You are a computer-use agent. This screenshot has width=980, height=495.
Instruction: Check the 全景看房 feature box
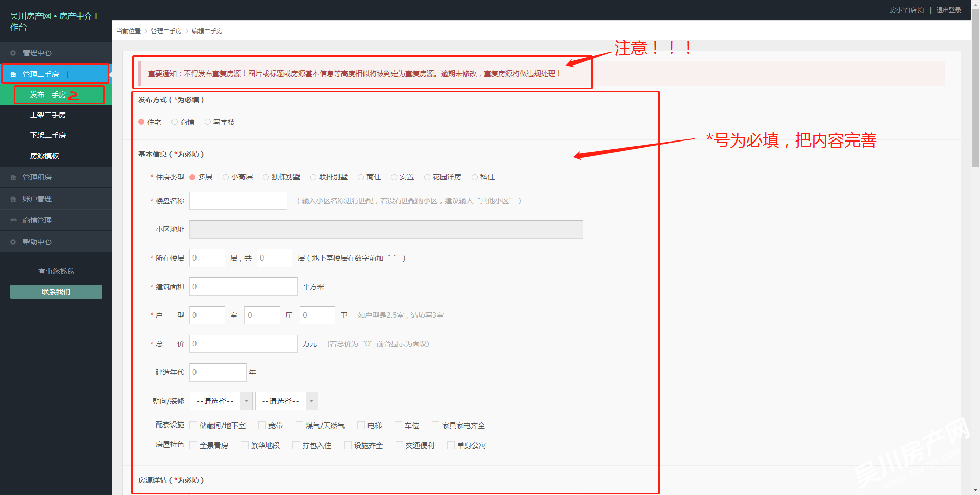point(193,445)
